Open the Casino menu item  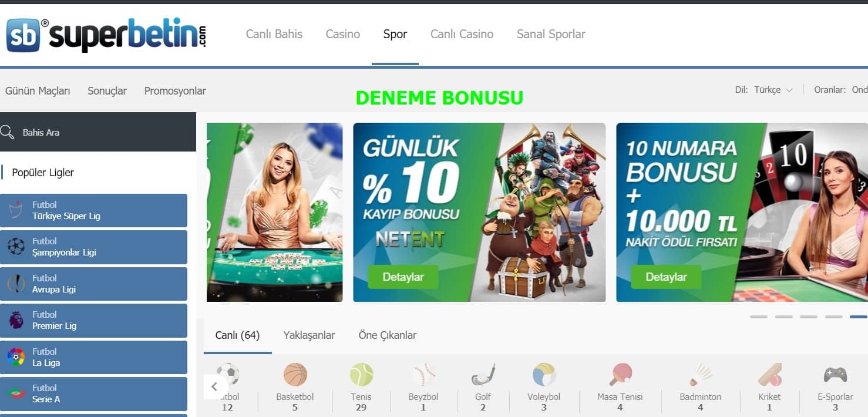coord(343,34)
